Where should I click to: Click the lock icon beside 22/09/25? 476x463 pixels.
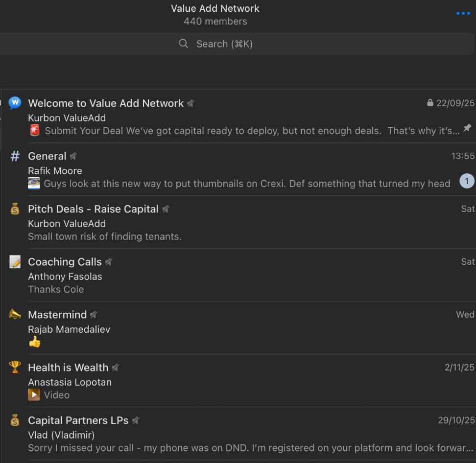click(430, 103)
